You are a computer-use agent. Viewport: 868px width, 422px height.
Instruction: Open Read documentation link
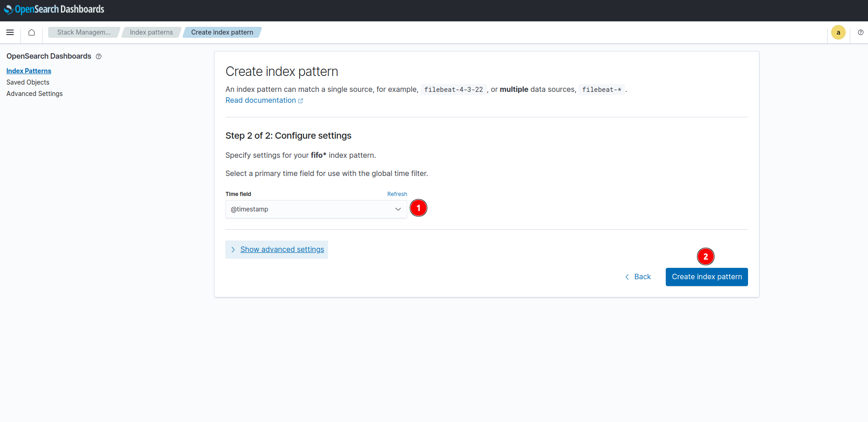260,100
